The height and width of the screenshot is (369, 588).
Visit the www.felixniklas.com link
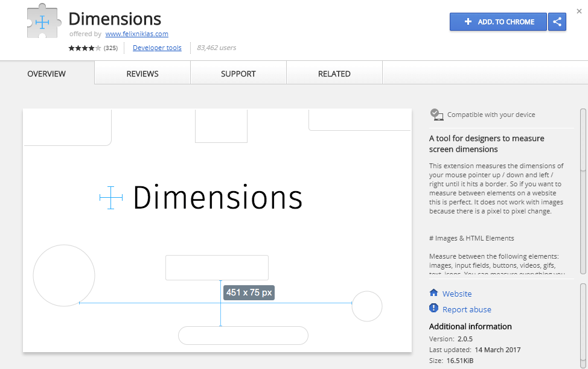(136, 34)
